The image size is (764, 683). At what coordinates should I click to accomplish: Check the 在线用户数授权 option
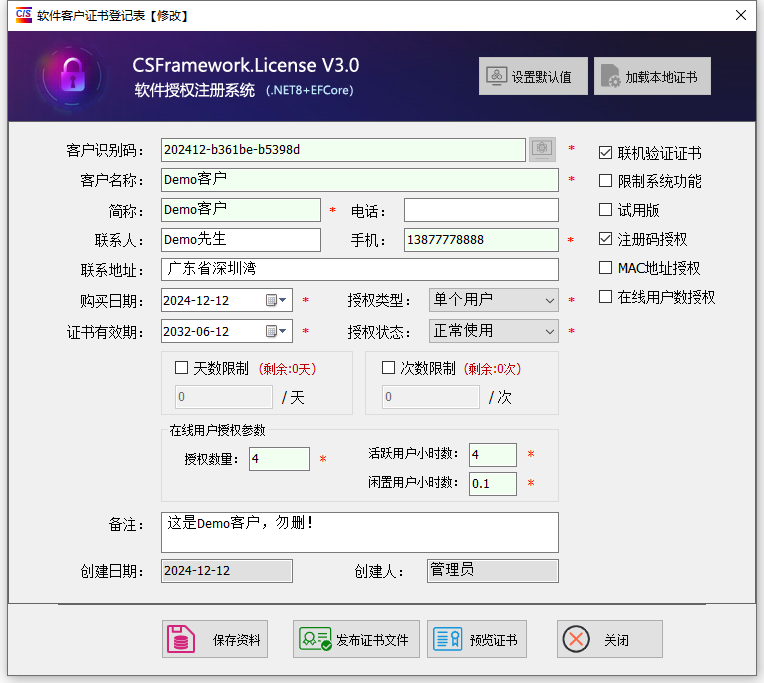[x=605, y=297]
